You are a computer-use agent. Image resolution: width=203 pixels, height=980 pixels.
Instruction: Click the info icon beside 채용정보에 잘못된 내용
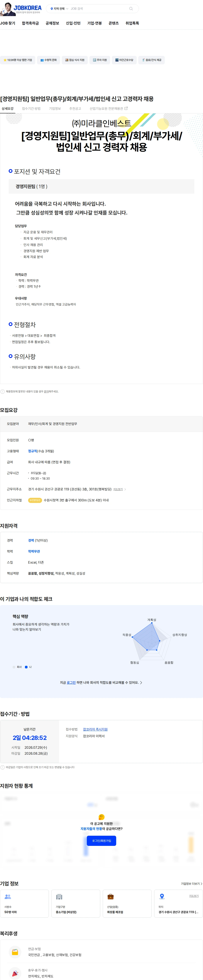click(x=3, y=391)
